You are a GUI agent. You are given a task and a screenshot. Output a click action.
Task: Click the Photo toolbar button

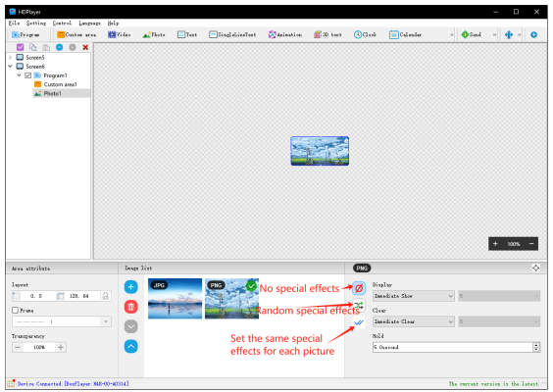154,34
